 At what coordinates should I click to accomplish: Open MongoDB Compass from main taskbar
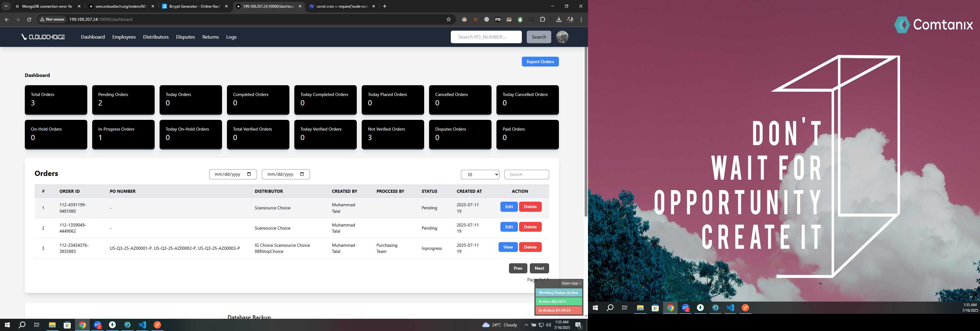coord(112,325)
